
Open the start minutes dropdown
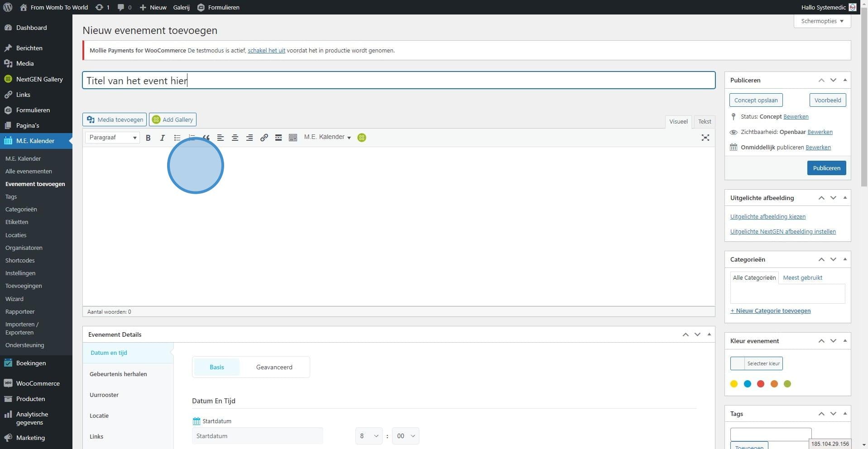pyautogui.click(x=406, y=436)
